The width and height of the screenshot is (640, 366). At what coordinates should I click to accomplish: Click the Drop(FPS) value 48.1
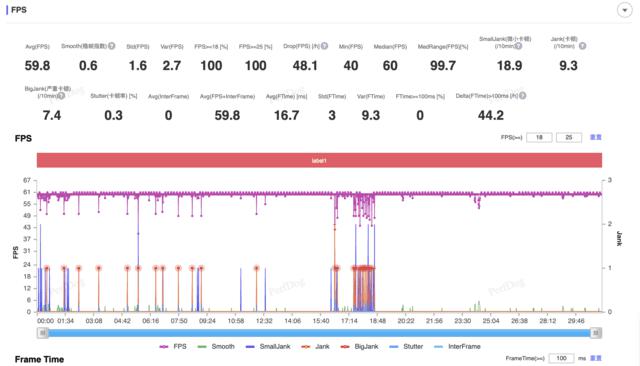coord(305,66)
